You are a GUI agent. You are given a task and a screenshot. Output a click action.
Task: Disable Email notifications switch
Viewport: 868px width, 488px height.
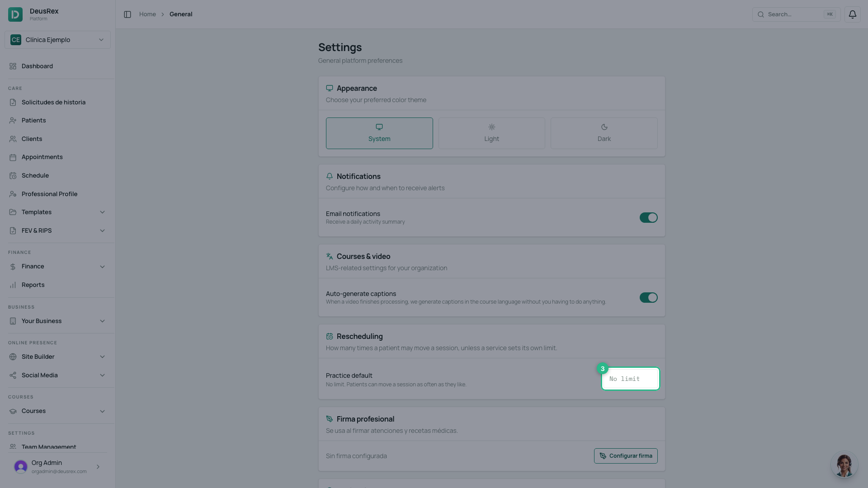tap(648, 218)
